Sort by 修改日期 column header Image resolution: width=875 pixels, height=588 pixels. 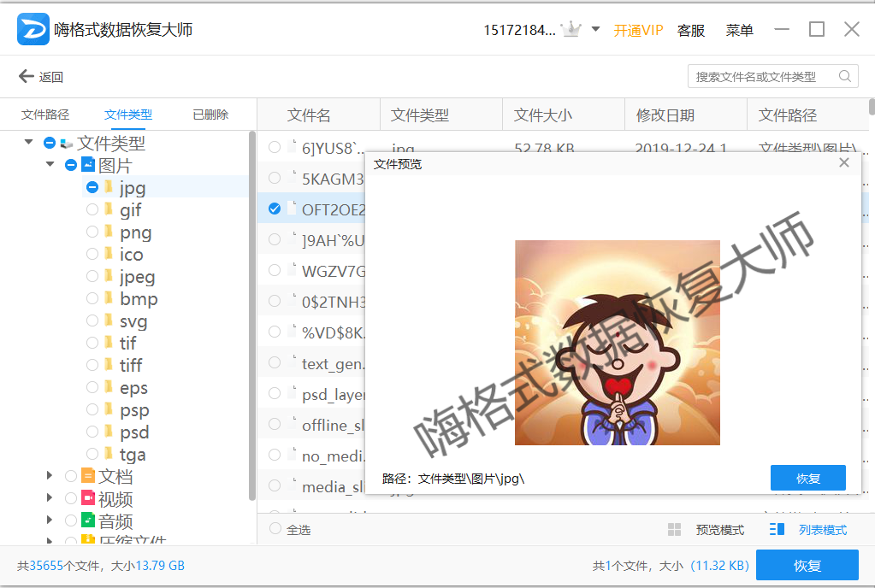point(665,115)
